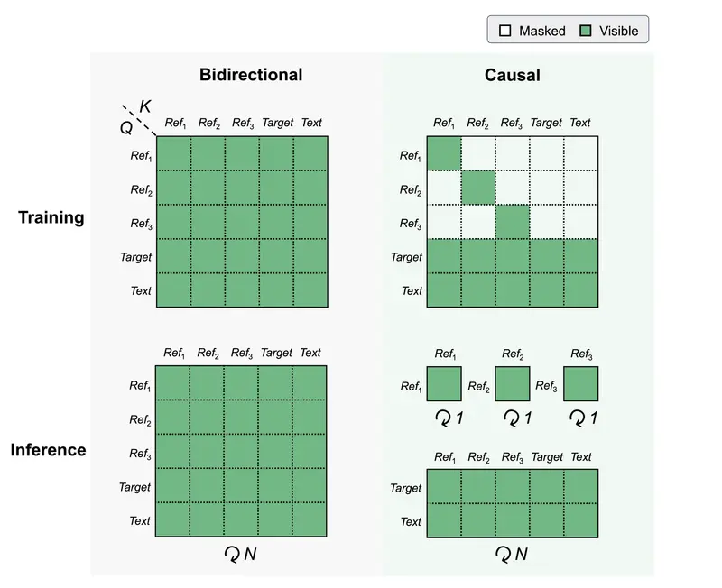The width and height of the screenshot is (722, 588).
Task: Click the visible Ref3-Ref3 cell in Causal training
Action: [513, 222]
